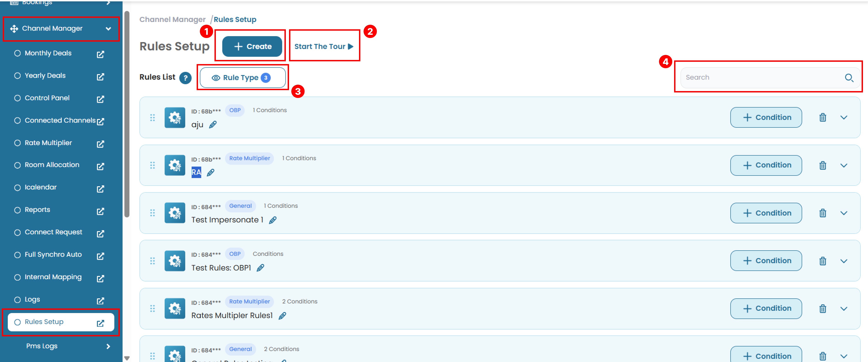
Task: Click the Create button
Action: tap(252, 46)
